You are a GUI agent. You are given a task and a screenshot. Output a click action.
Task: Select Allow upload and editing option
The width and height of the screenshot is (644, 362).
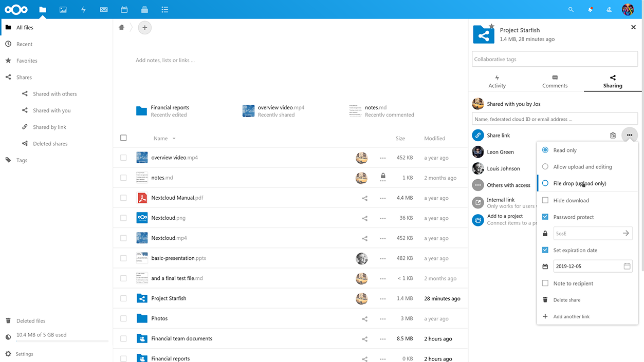(545, 167)
